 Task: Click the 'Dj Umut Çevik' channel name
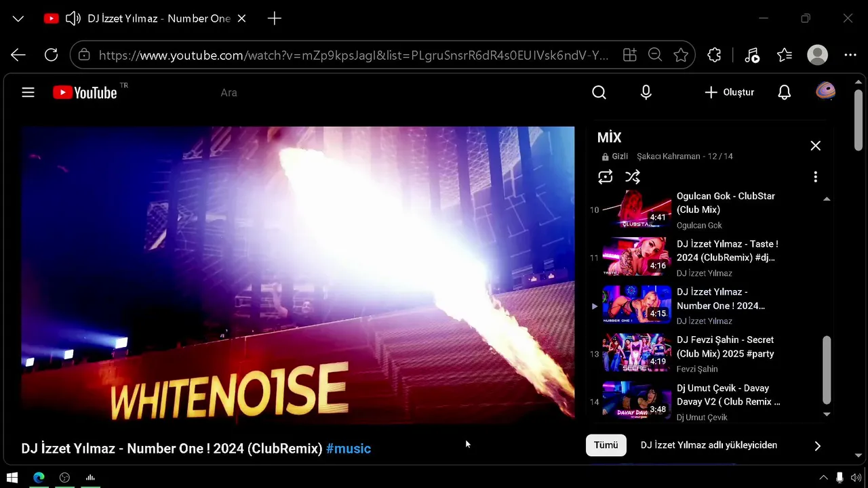702,418
